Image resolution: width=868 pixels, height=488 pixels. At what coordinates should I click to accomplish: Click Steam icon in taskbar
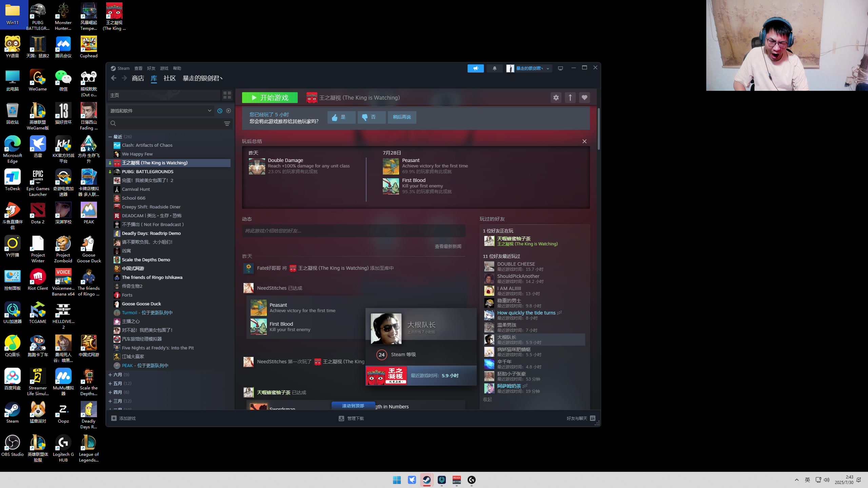pos(427,480)
